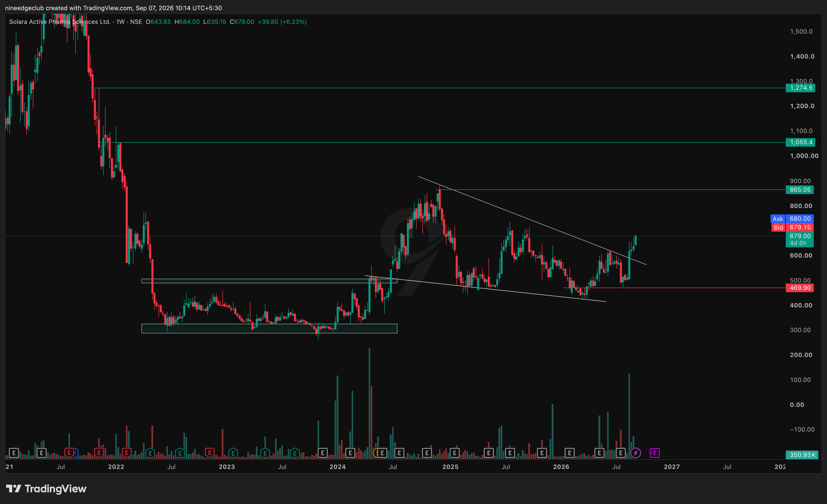Open the magenta upcoming earnings marker

(654, 453)
